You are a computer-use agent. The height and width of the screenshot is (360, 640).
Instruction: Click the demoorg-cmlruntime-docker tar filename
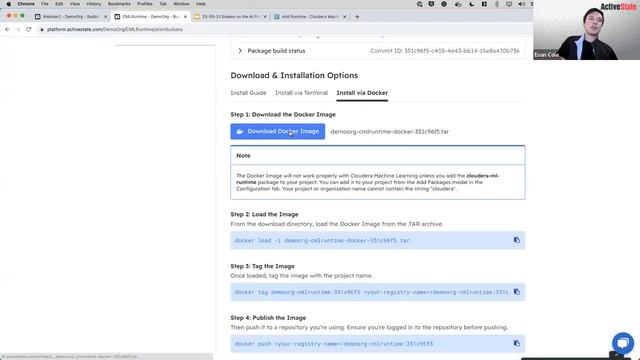[x=389, y=132]
